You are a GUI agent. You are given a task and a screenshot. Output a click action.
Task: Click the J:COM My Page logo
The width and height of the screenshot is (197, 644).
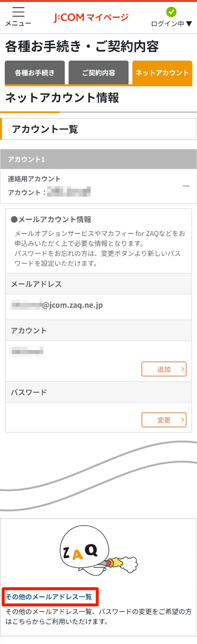pos(91,18)
